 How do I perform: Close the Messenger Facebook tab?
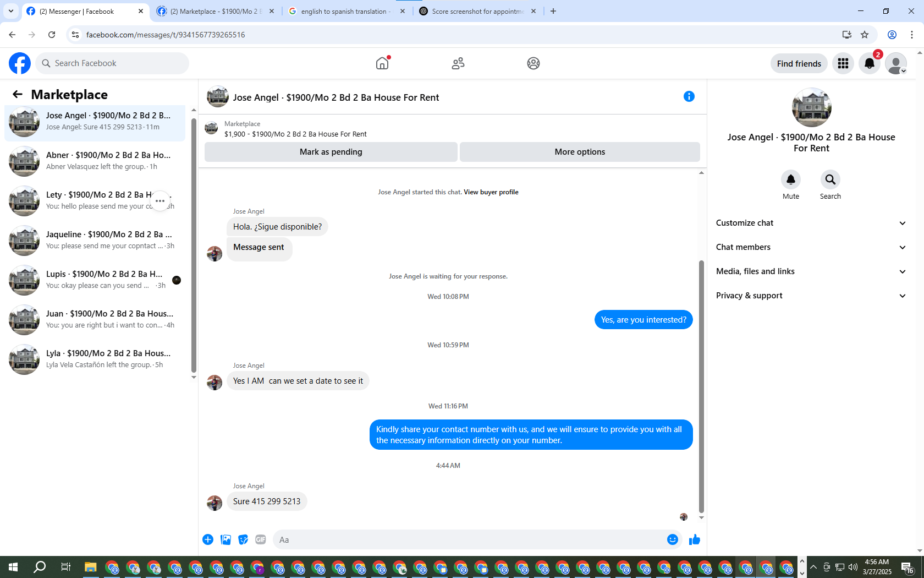(141, 11)
